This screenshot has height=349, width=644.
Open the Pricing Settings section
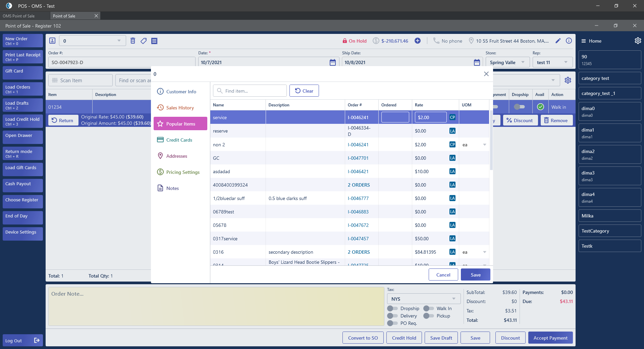pyautogui.click(x=183, y=172)
